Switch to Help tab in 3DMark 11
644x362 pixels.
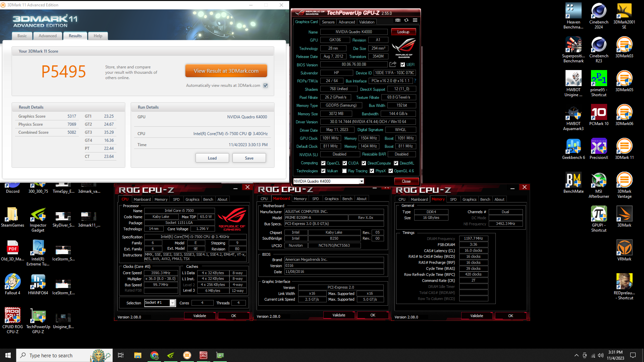click(x=98, y=36)
